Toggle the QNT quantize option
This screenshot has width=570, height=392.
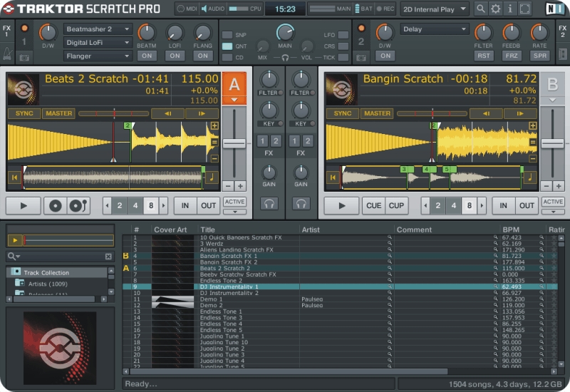pos(227,46)
